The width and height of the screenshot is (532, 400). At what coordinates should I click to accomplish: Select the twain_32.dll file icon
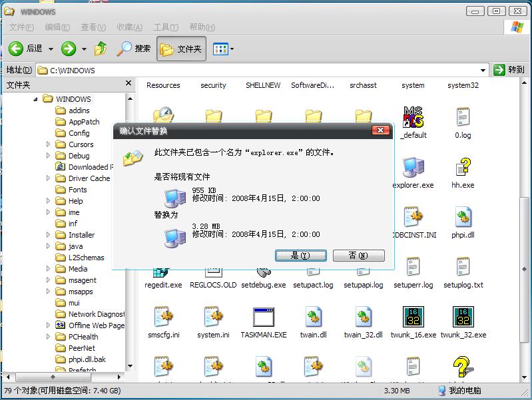coord(363,317)
